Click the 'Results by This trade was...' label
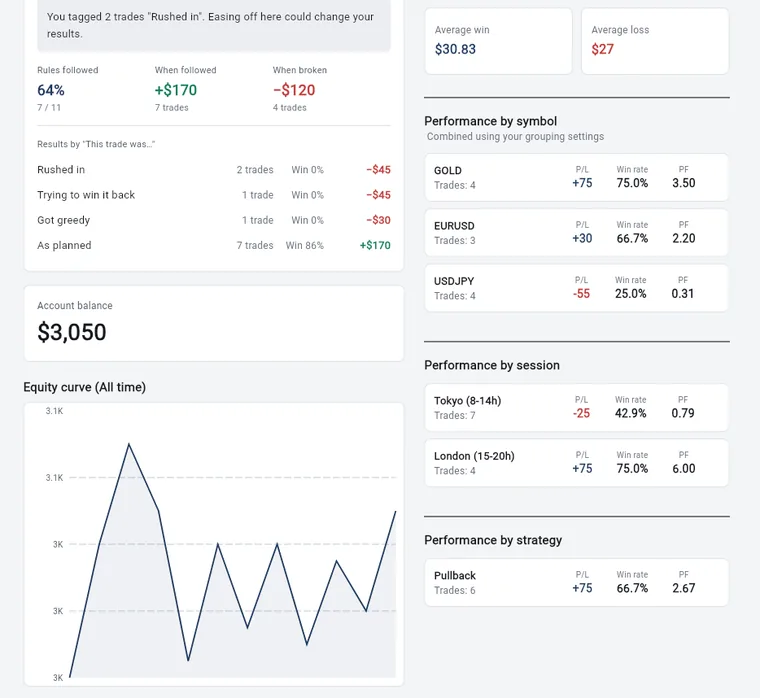Image resolution: width=760 pixels, height=698 pixels. (x=96, y=144)
